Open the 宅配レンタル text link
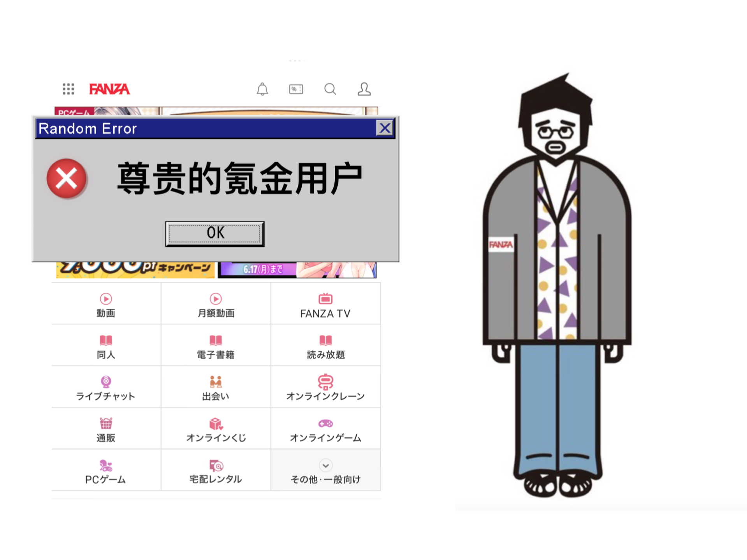 (x=216, y=479)
